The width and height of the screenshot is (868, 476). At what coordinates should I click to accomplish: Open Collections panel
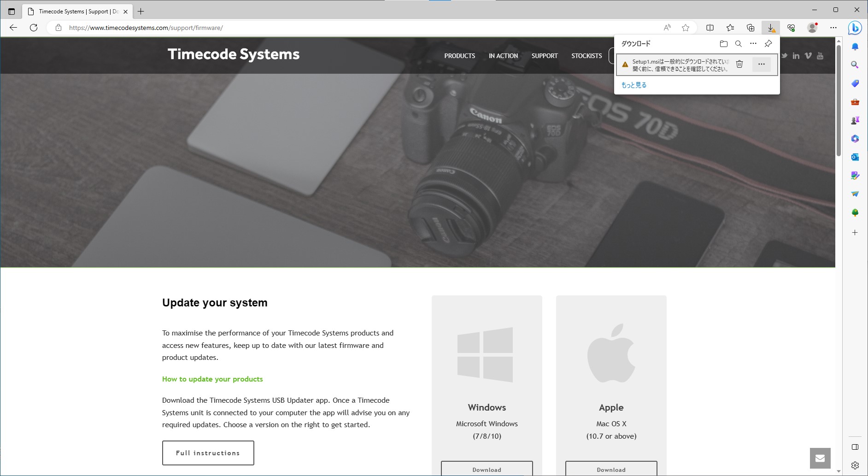click(751, 28)
